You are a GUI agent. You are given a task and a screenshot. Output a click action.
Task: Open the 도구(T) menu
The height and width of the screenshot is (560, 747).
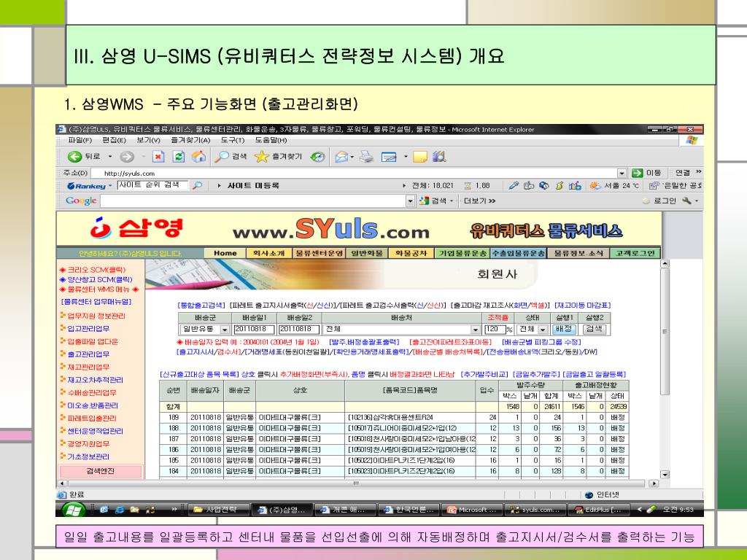(x=233, y=140)
